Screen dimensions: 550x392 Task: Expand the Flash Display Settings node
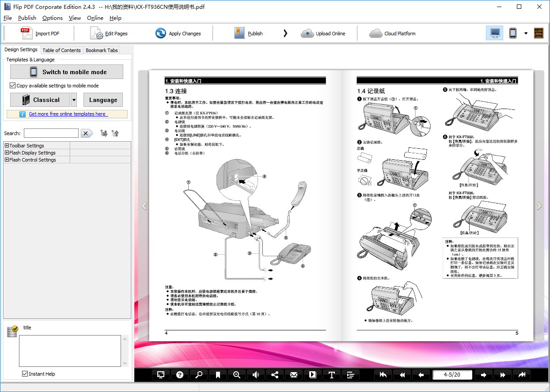point(7,153)
